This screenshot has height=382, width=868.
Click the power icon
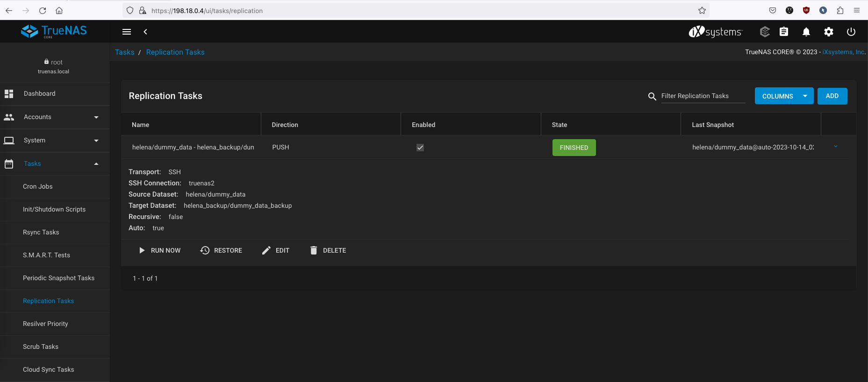coord(851,32)
